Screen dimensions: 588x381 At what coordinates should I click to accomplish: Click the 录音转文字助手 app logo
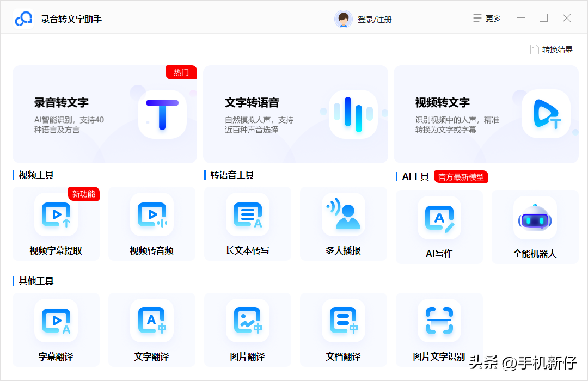point(24,19)
